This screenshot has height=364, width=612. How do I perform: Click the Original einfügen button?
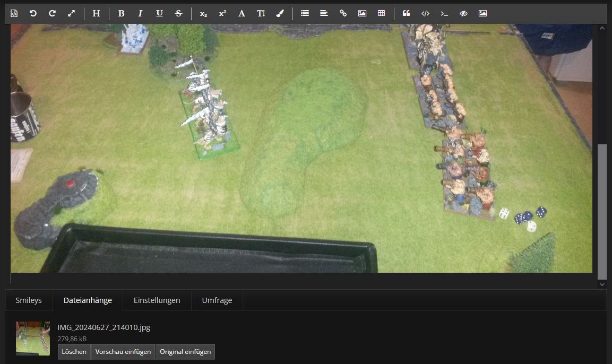(x=185, y=352)
